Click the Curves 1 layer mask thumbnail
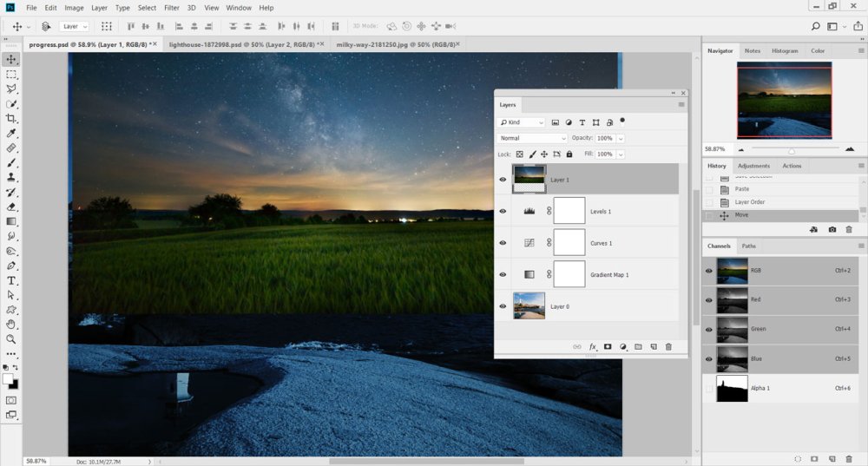 (569, 242)
